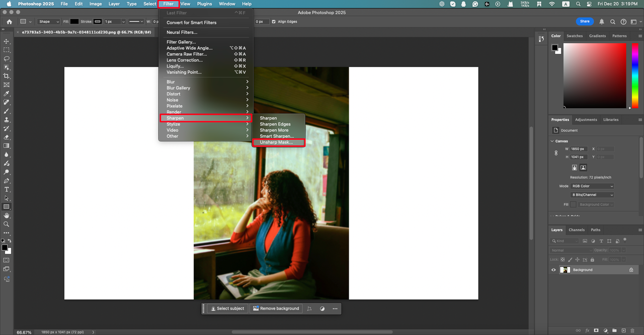Image resolution: width=644 pixels, height=335 pixels.
Task: Select the Frame tool
Action: pyautogui.click(x=7, y=85)
